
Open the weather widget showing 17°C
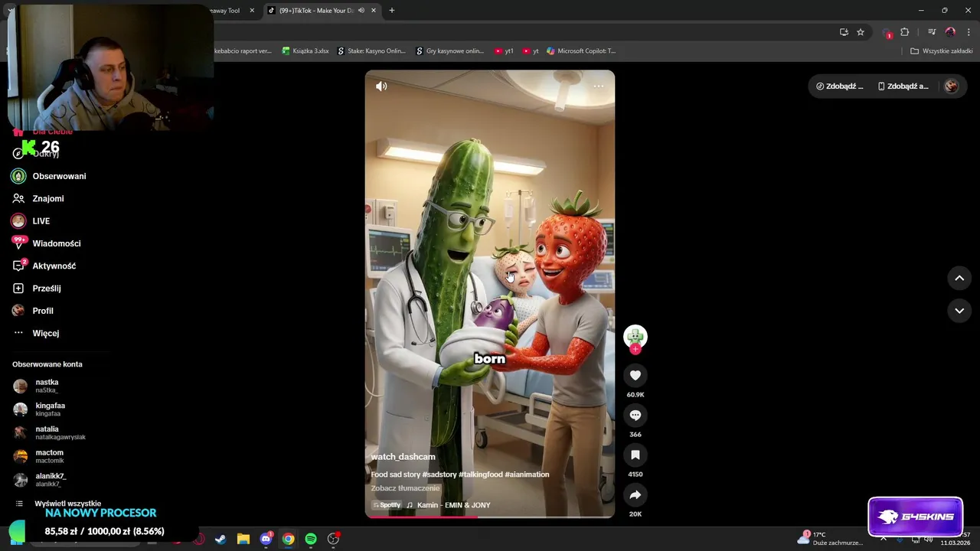[830, 538]
